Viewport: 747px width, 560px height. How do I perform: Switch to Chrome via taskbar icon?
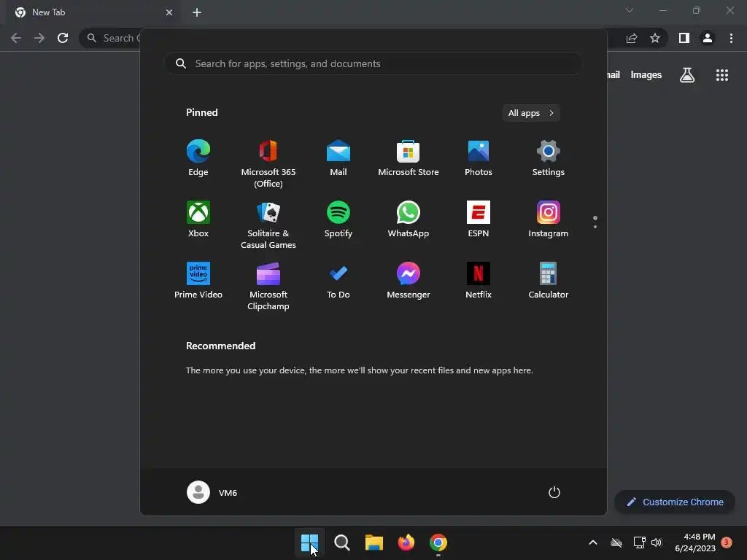point(438,542)
